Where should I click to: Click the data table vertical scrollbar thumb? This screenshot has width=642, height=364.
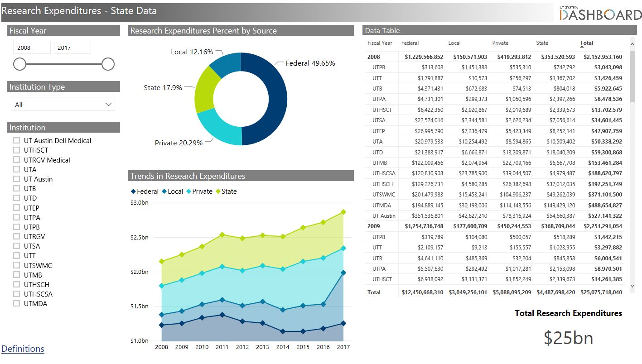pos(633,77)
